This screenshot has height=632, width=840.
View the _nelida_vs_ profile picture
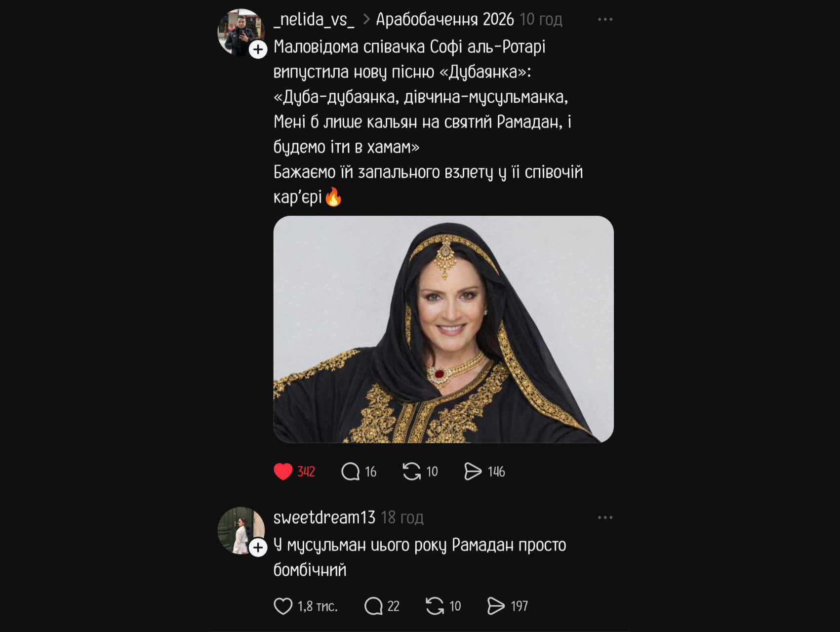point(238,30)
